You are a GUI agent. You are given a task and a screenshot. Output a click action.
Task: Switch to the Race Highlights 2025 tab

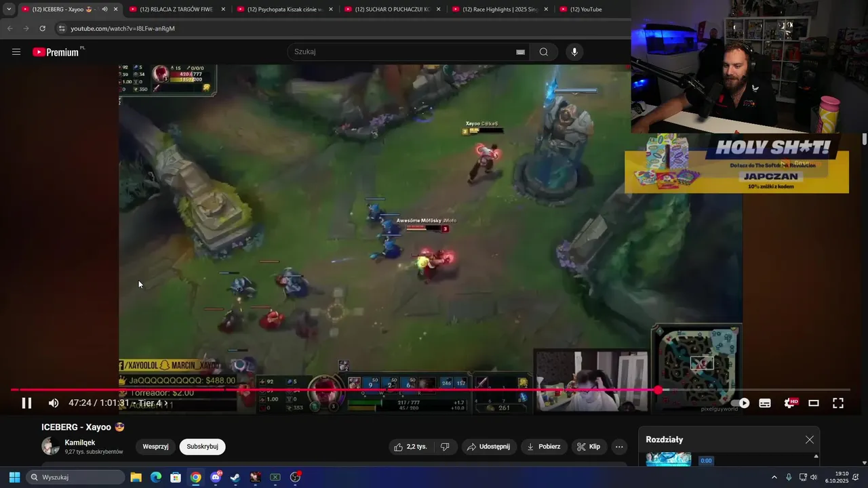[500, 9]
